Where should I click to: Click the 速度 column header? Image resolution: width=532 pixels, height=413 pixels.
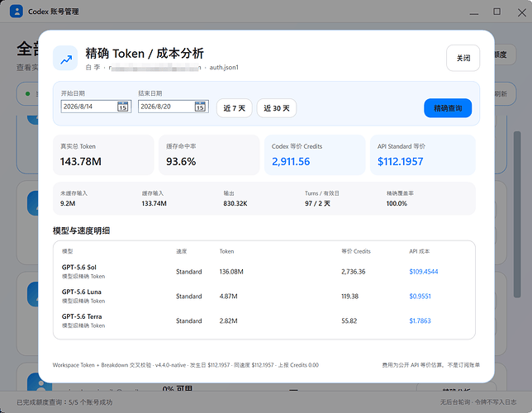point(182,251)
